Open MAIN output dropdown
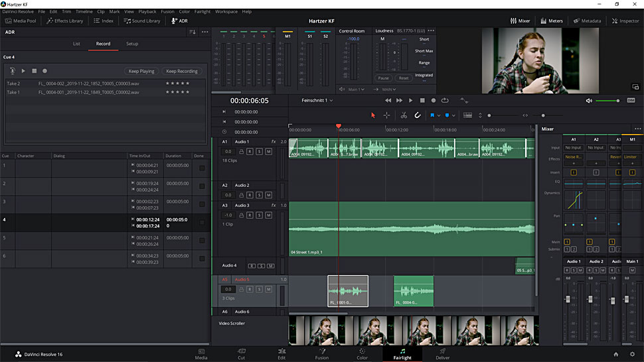The image size is (644, 362). click(389, 90)
